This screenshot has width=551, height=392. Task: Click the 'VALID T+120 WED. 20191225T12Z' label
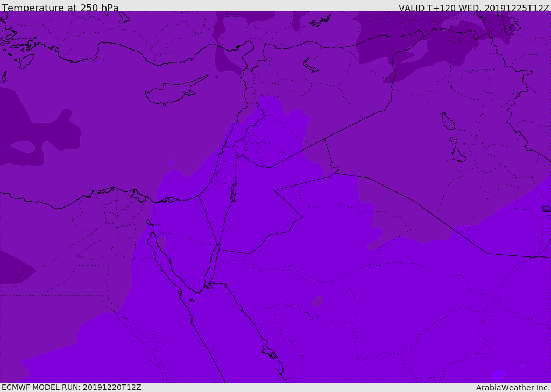474,8
